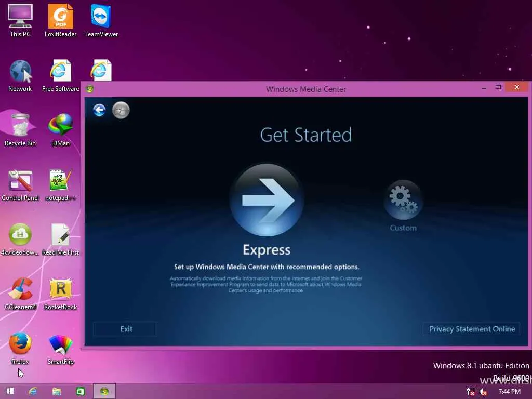Go back using the blue back arrow
The image size is (532, 399).
point(99,110)
